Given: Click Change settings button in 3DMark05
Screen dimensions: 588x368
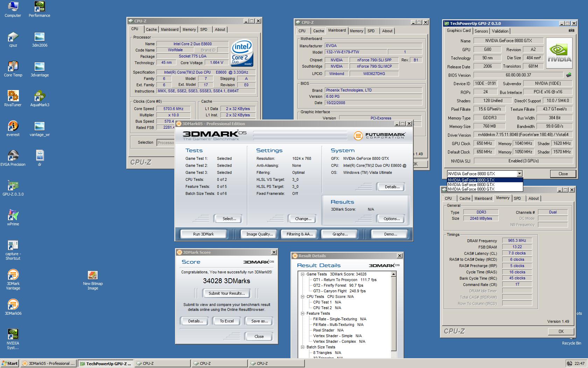Looking at the screenshot, I should [x=303, y=219].
